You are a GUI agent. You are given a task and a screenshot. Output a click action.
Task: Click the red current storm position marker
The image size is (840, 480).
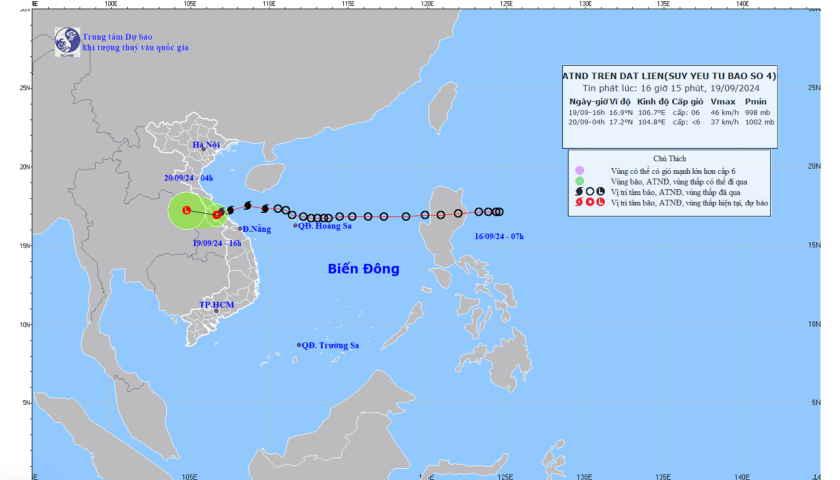217,213
